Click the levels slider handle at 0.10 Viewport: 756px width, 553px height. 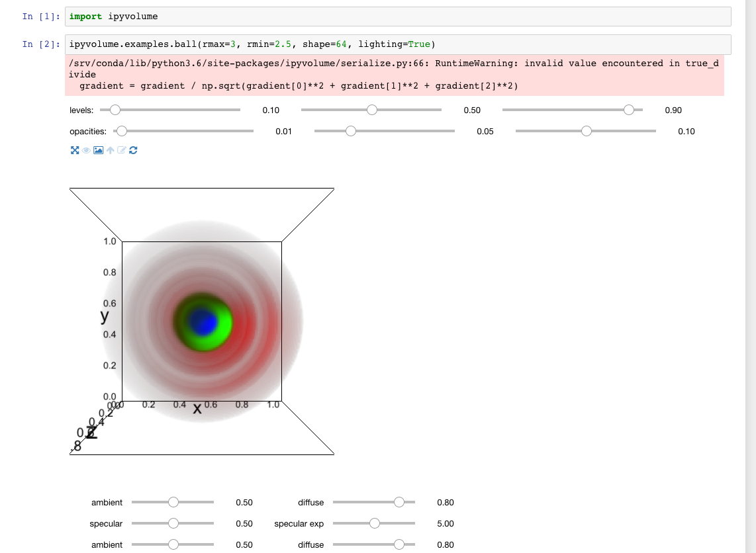(x=115, y=110)
